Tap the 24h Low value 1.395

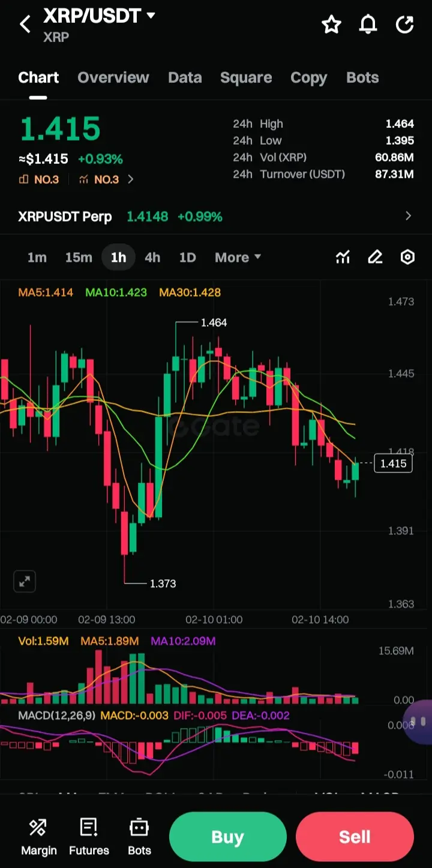(400, 140)
